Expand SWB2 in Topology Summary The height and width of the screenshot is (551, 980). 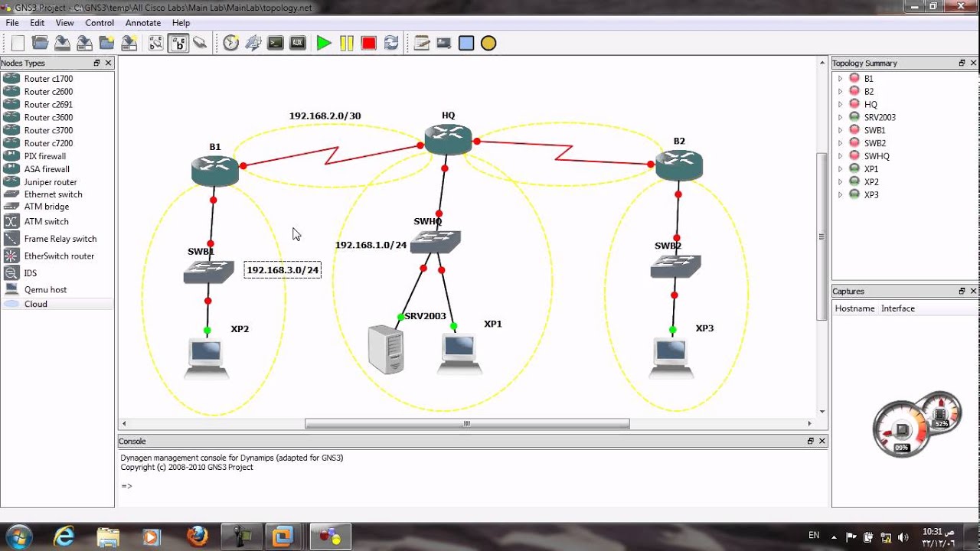tap(840, 143)
